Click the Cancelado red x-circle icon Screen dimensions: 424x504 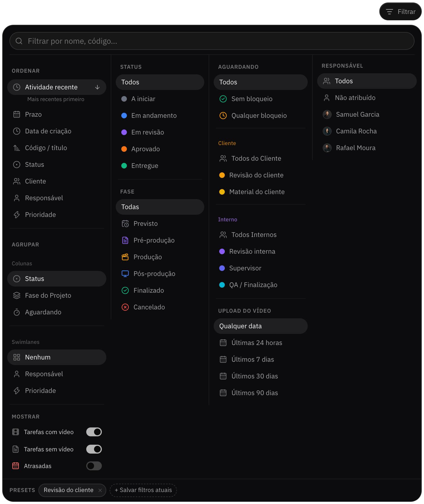pos(125,307)
